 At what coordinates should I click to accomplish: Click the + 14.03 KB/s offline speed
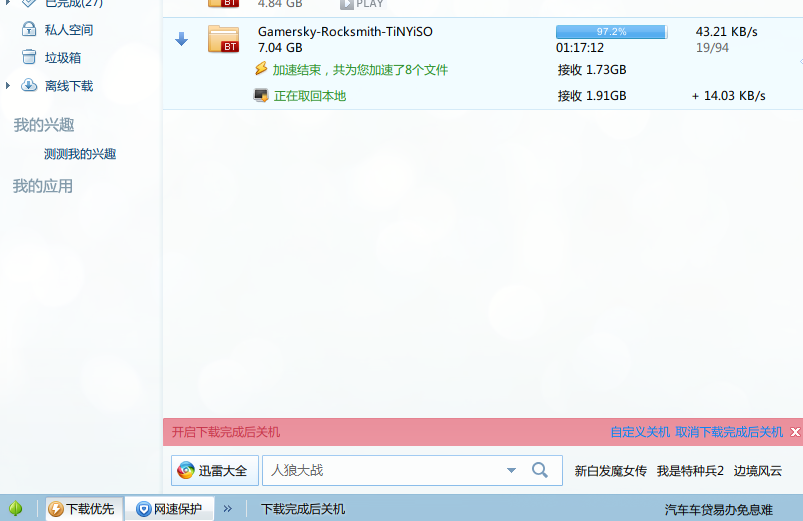729,96
